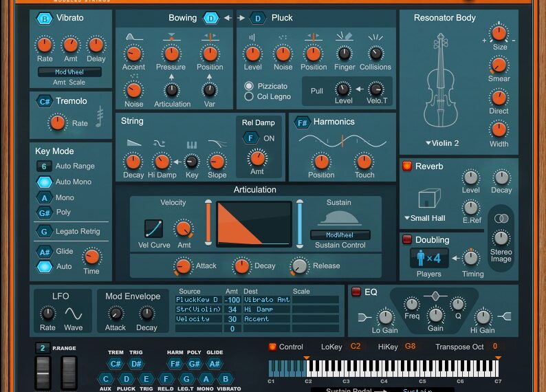Click the Legato Retrig G keyswitch
This screenshot has width=546, height=392.
[45, 232]
